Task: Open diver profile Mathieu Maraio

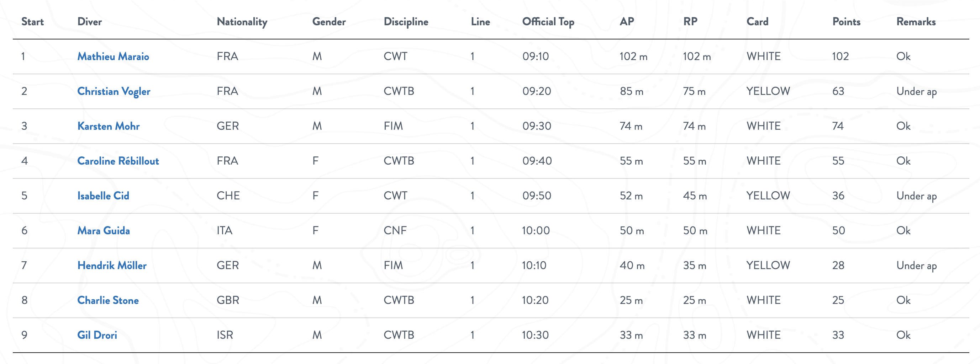Action: pos(113,56)
